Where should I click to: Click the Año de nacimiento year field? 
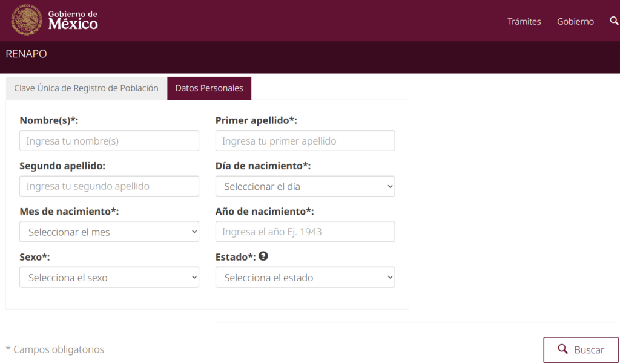(305, 232)
